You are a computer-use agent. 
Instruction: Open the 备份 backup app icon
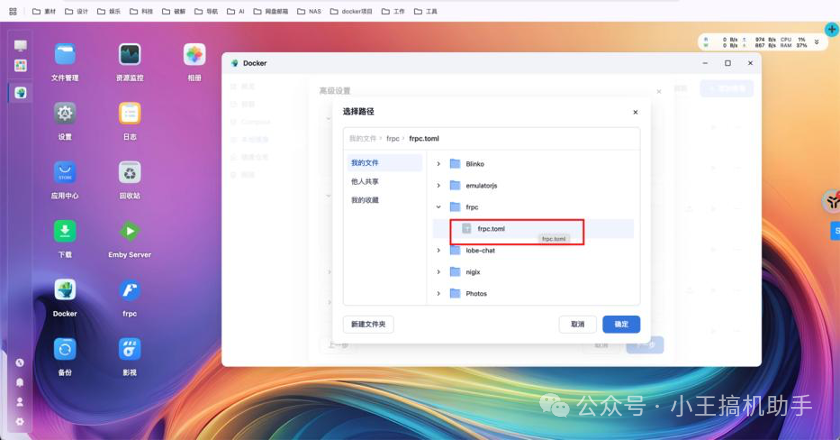pos(65,349)
